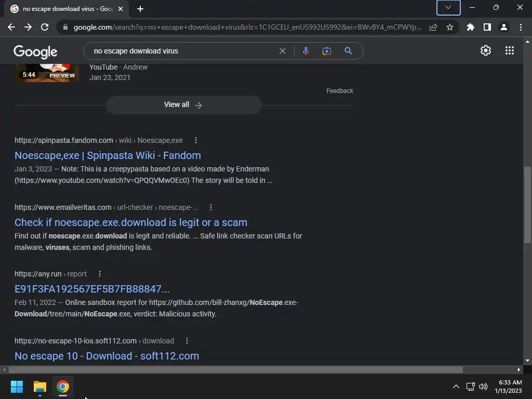Edit the Google search box text
The height and width of the screenshot is (399, 532).
coord(183,51)
